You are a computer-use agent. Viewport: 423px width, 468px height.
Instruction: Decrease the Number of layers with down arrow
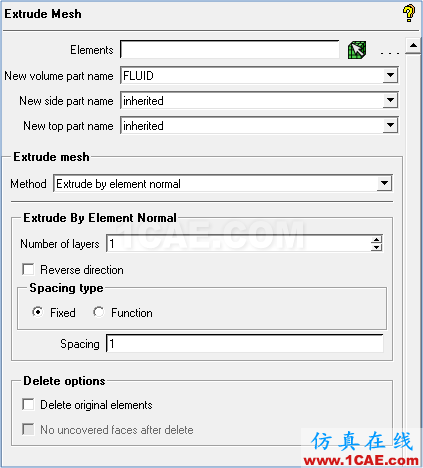[x=377, y=247]
